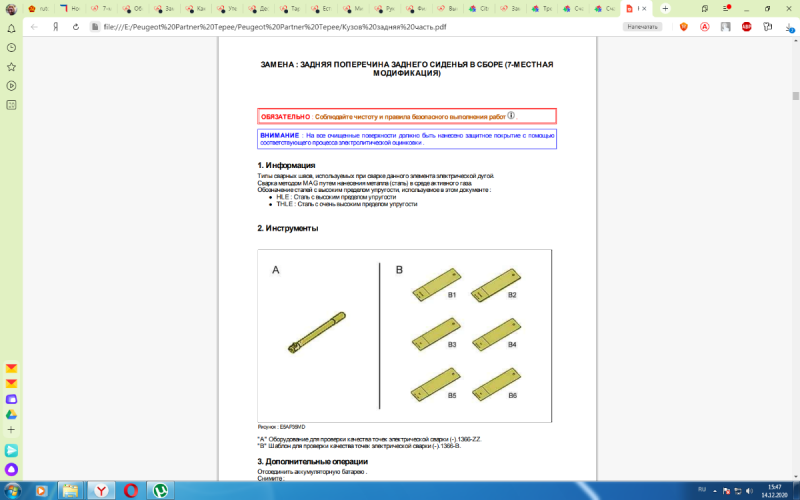Image resolution: width=800 pixels, height=500 pixels.
Task: Switch to the '7чк' tab
Action: [102, 9]
